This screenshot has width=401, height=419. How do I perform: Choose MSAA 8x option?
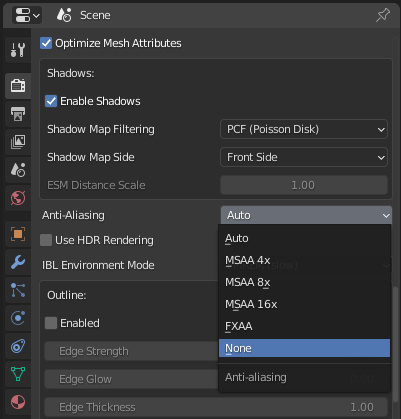[304, 282]
